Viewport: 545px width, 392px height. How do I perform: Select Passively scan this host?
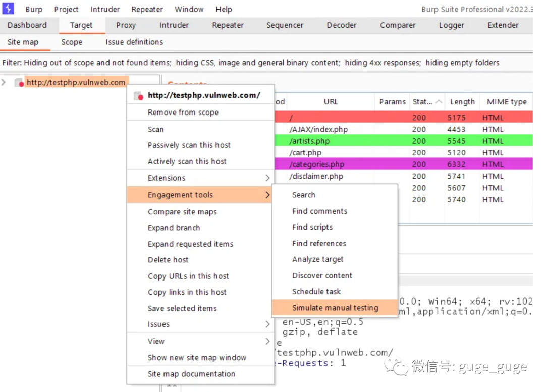point(200,145)
